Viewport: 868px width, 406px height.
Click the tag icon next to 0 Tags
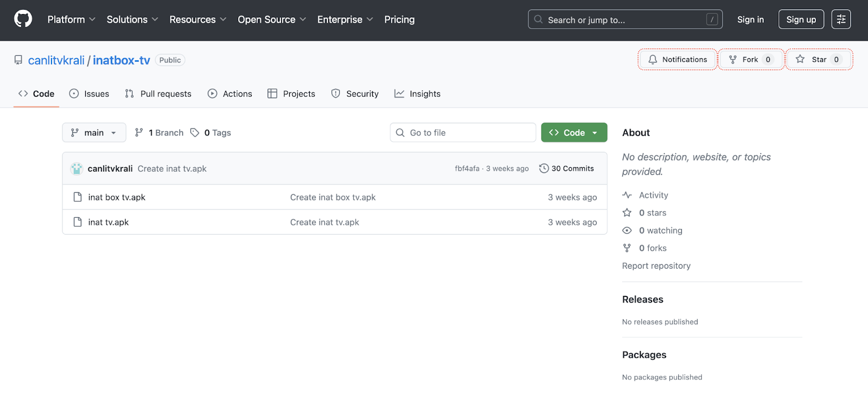pyautogui.click(x=195, y=133)
